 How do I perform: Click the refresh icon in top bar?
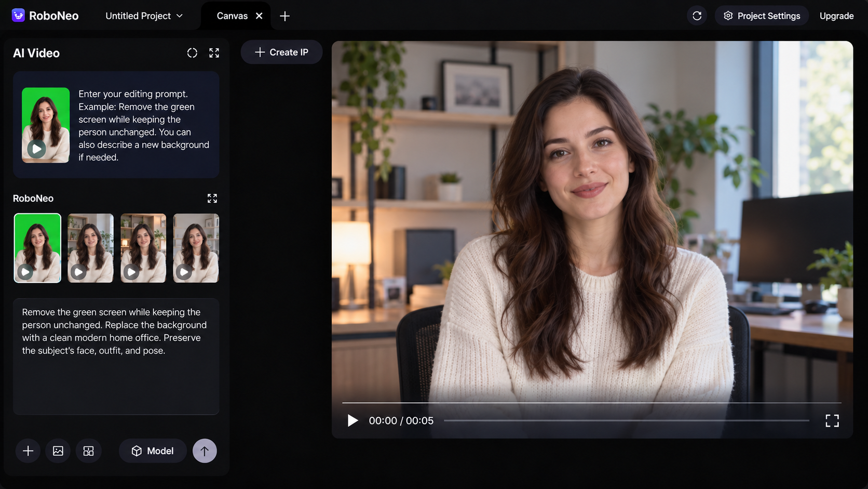click(x=697, y=16)
